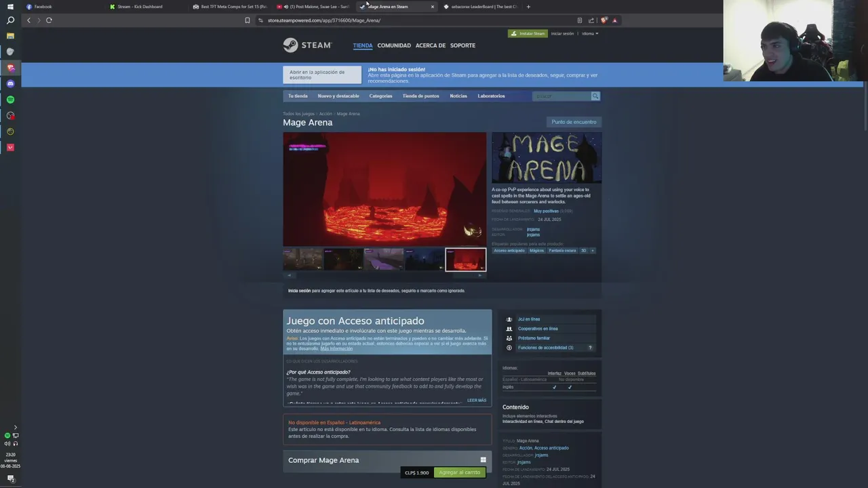Click the Cooperativos en línea feature icon
This screenshot has width=868, height=488.
pos(509,329)
